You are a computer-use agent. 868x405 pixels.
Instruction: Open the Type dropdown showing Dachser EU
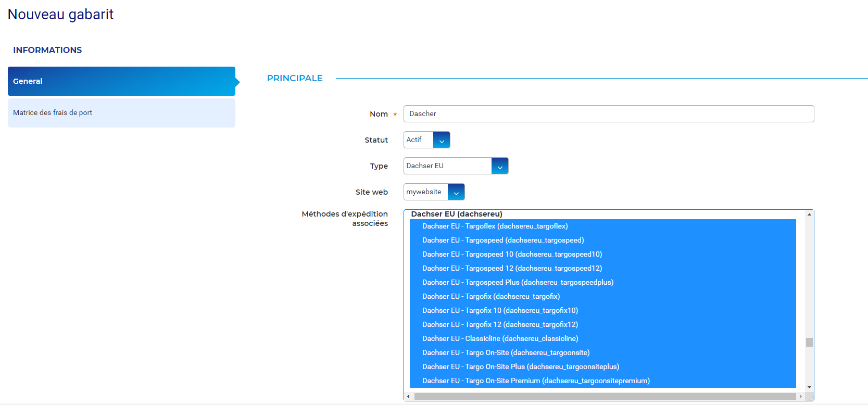click(456, 166)
